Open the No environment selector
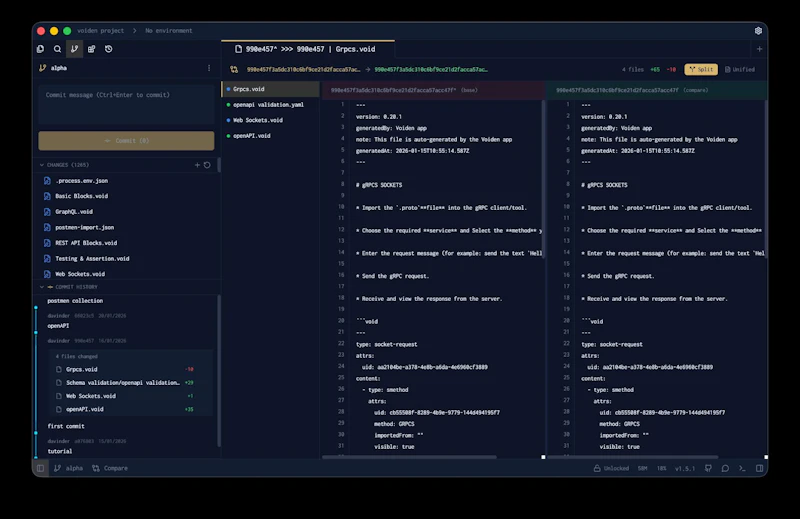Screen dimensions: 800x519 [169, 31]
